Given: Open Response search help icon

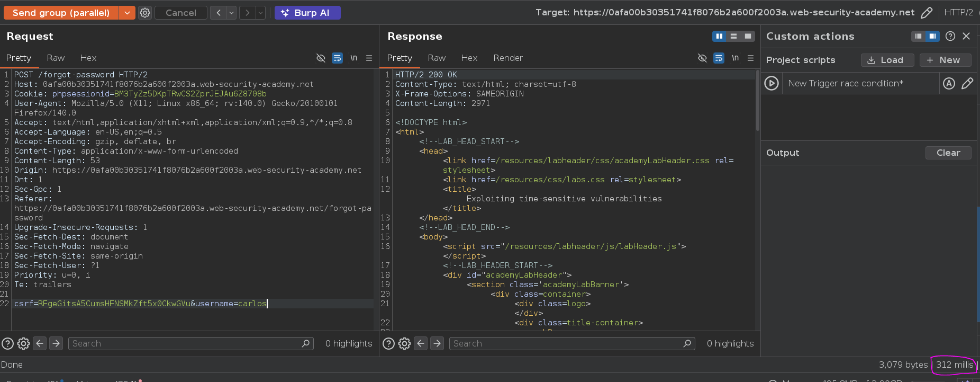Looking at the screenshot, I should [389, 343].
